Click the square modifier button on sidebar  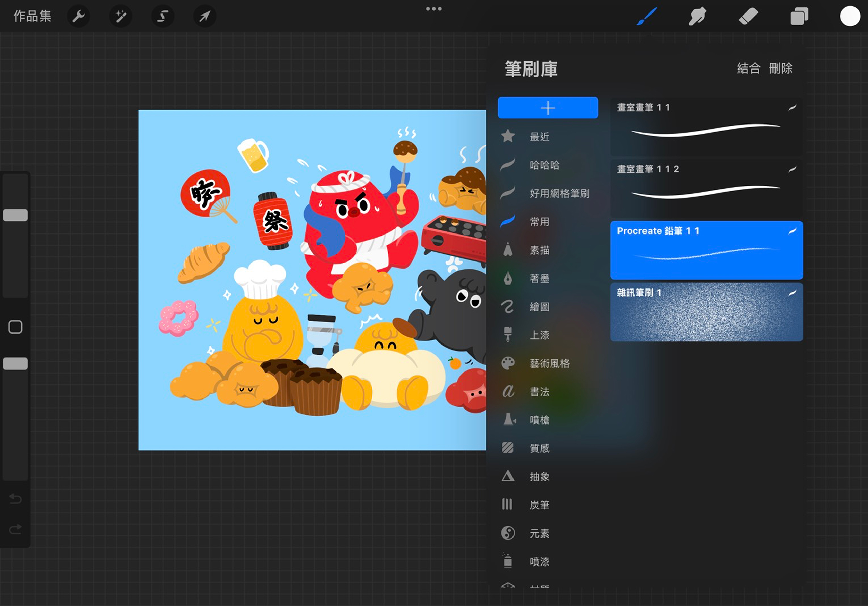16,327
